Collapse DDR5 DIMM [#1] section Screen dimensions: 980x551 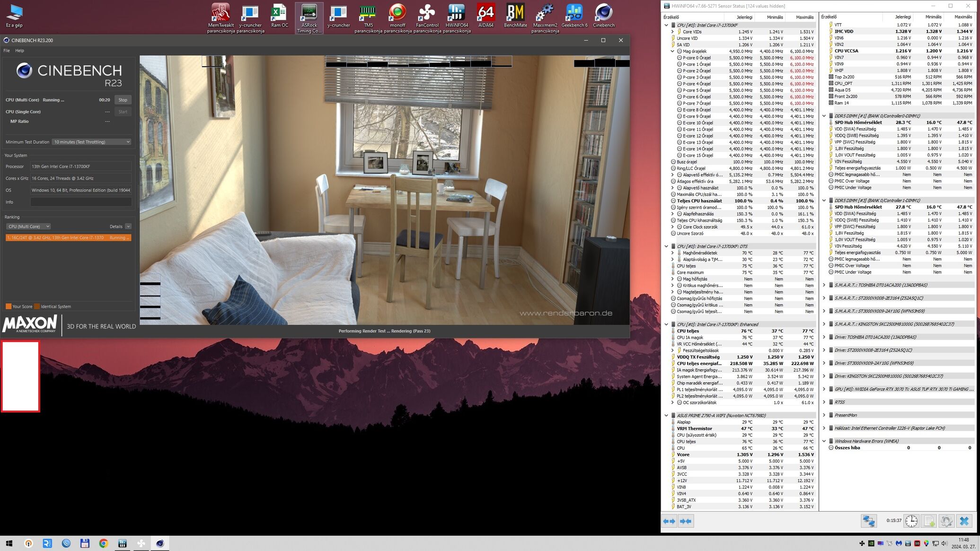[x=824, y=116]
